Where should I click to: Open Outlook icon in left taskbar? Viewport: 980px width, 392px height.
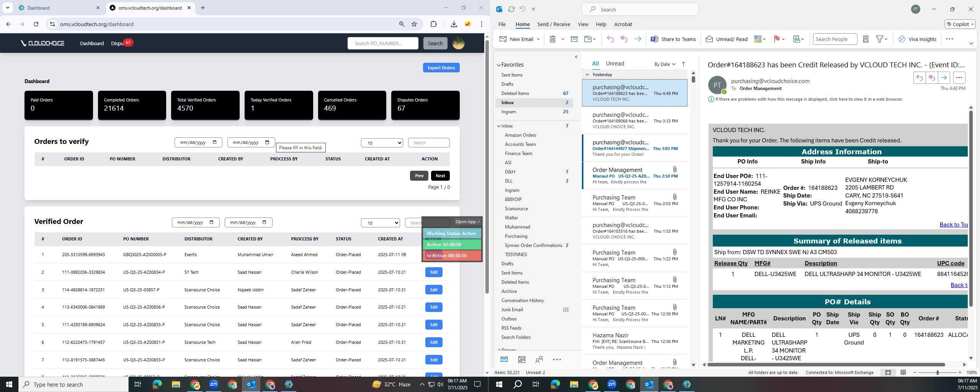tap(251, 384)
